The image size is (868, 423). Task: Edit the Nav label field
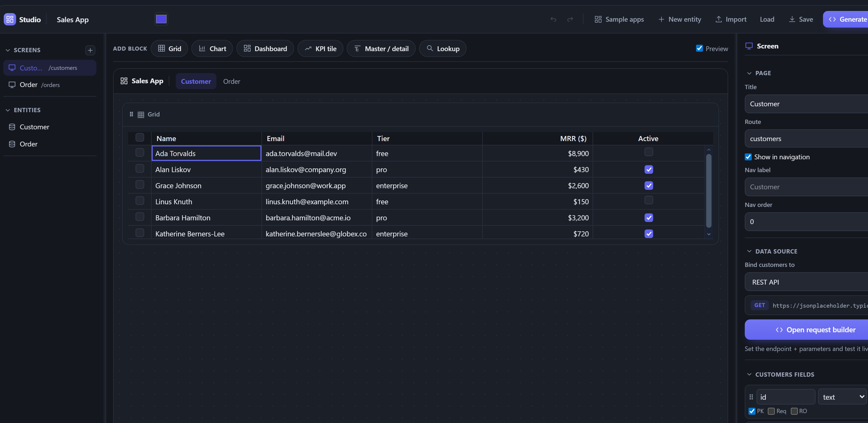pos(807,187)
